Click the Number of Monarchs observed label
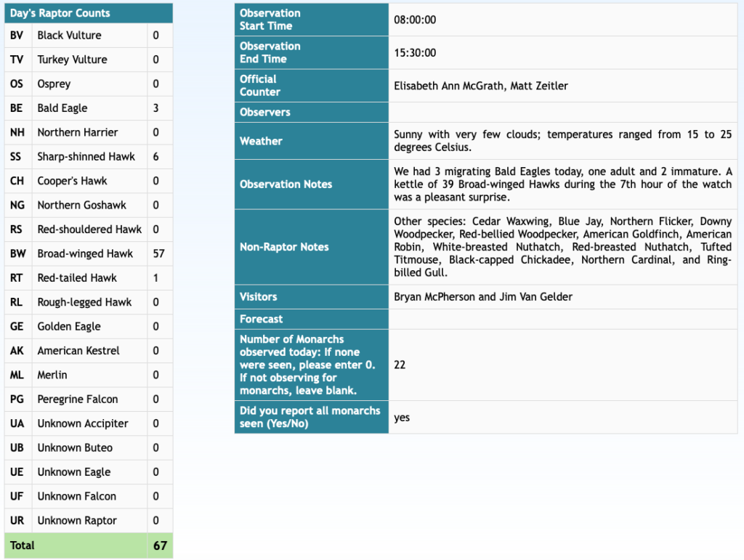The image size is (744, 560). point(307,365)
